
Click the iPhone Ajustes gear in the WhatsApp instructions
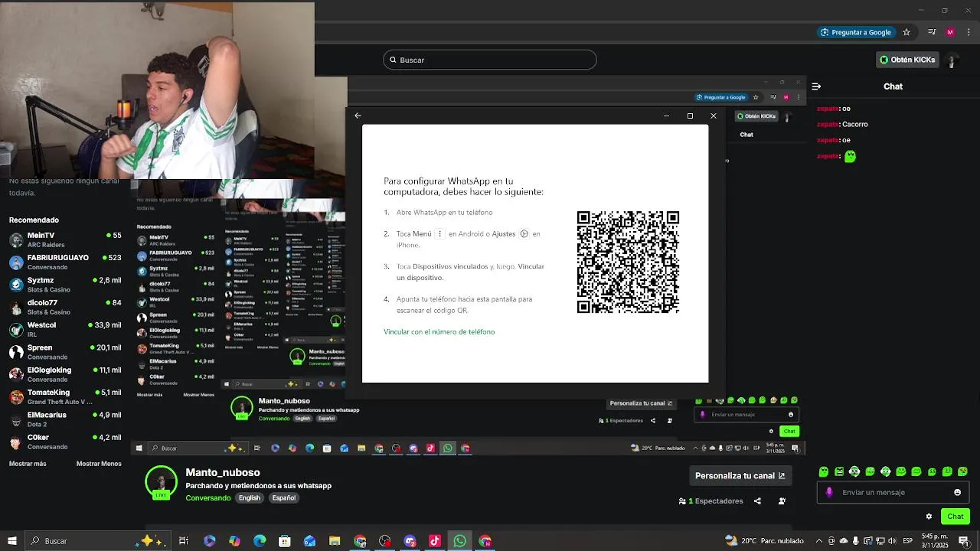(x=524, y=234)
